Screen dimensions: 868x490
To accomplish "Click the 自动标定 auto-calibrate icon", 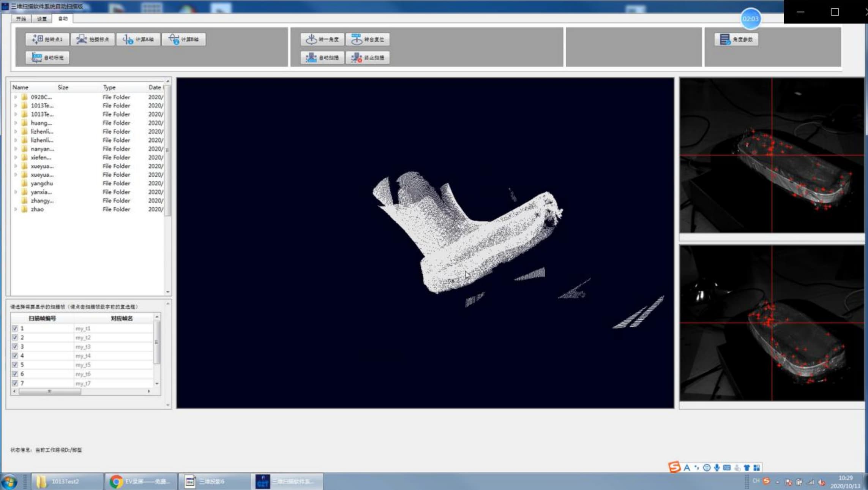I will [x=47, y=58].
